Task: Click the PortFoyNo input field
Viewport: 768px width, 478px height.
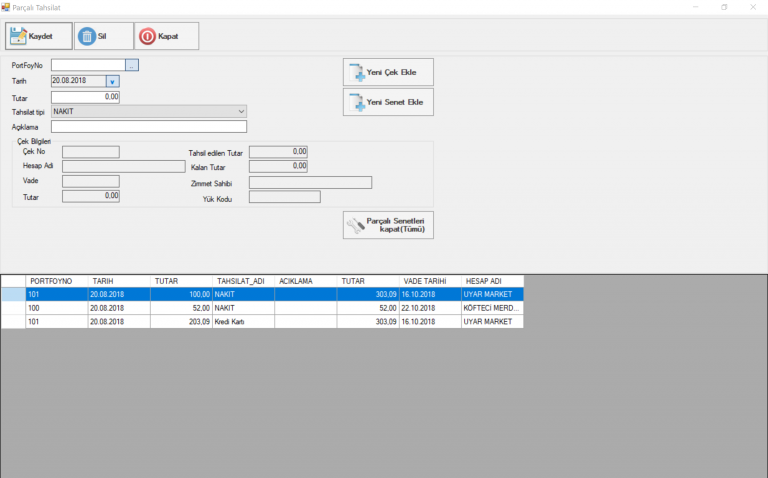Action: tap(88, 66)
